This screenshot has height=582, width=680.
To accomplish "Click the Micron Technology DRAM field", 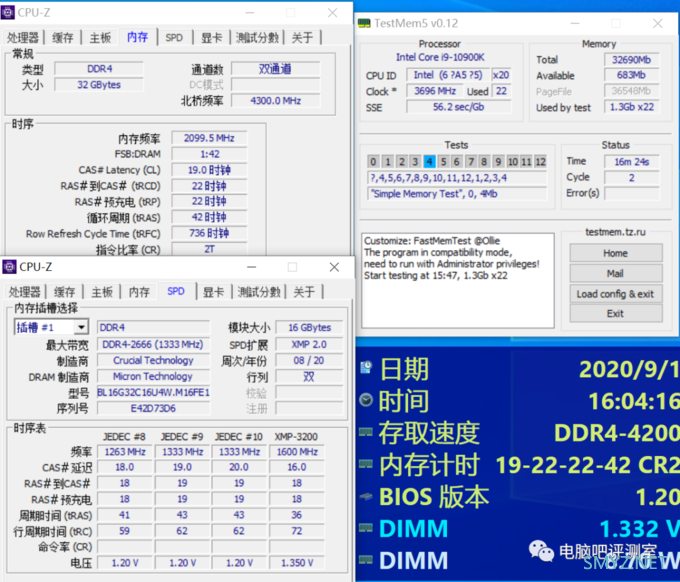I will point(153,376).
